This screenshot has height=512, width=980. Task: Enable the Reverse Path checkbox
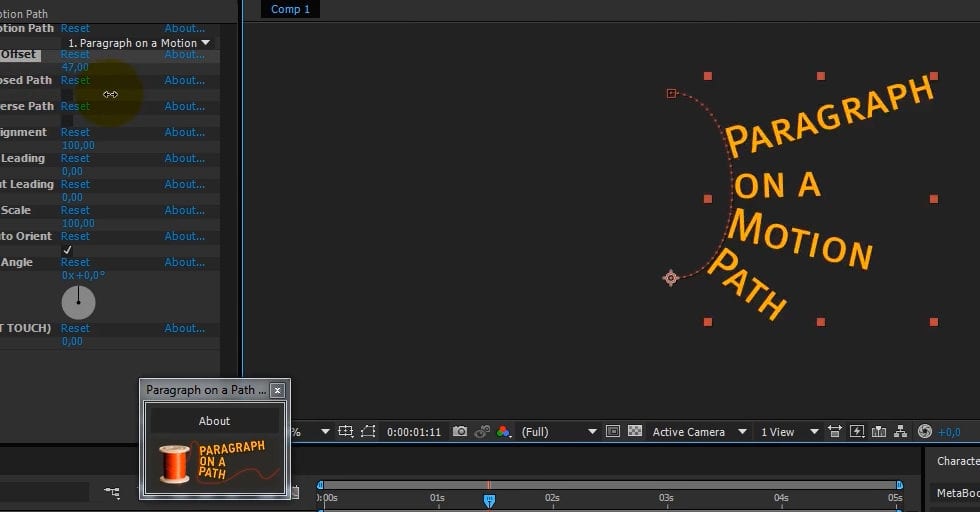67,120
